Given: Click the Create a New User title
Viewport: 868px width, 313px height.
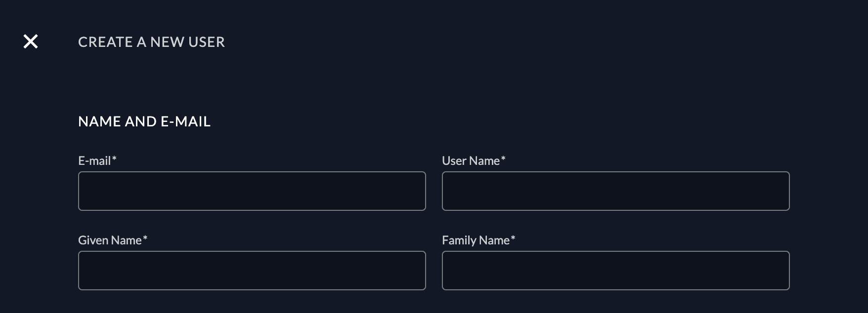Looking at the screenshot, I should pos(151,42).
